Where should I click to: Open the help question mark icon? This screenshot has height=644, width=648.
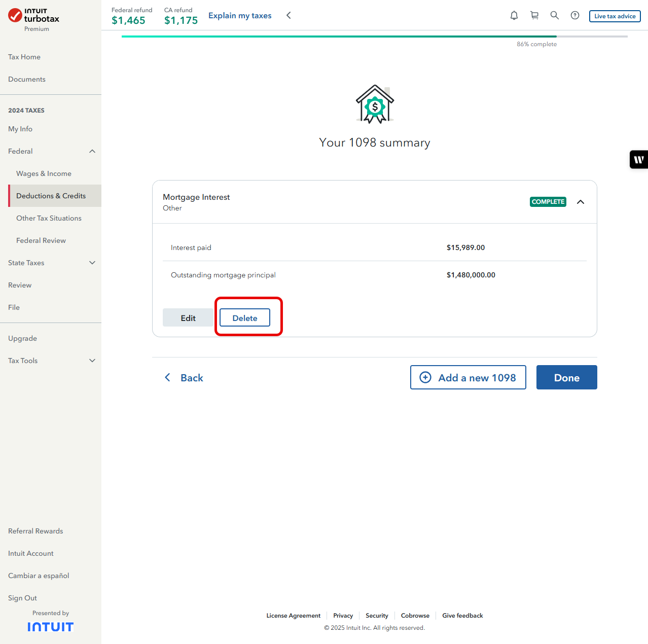575,16
